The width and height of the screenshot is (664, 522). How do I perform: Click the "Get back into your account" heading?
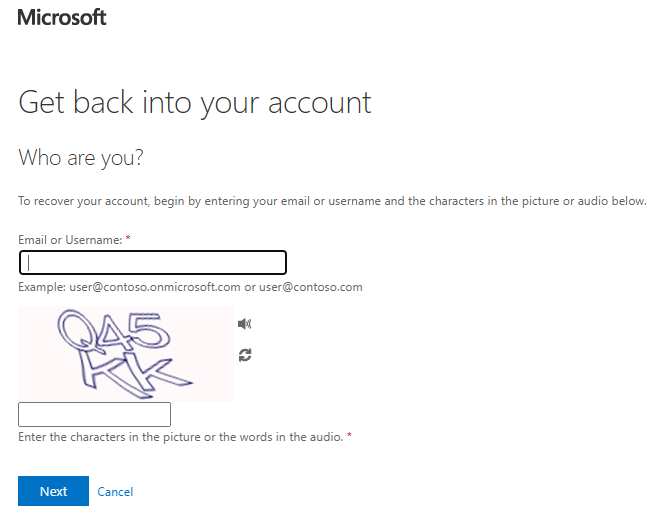(x=195, y=102)
